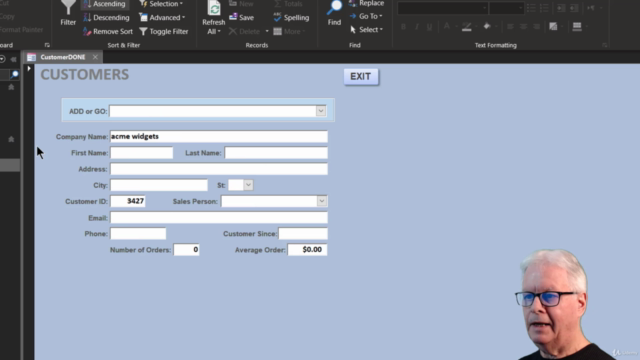Click the Number of Orders field
Viewport: 640px width, 360px height.
187,249
